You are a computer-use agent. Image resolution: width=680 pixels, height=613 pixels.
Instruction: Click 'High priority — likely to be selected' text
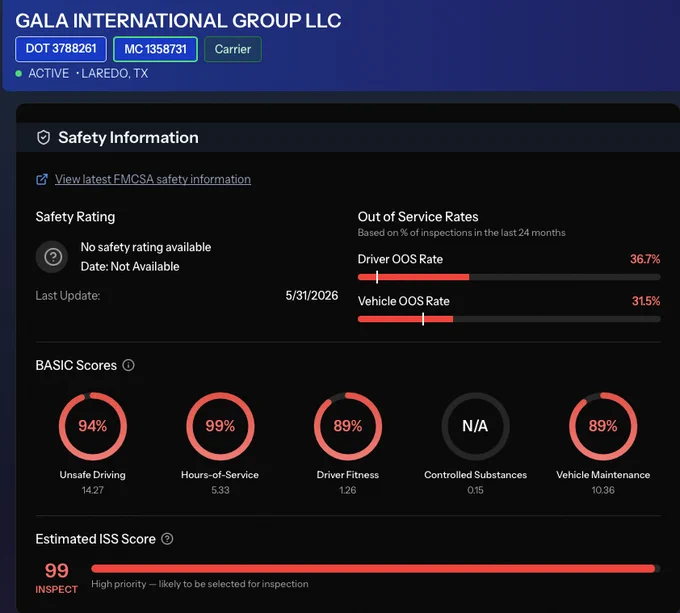[x=199, y=584]
